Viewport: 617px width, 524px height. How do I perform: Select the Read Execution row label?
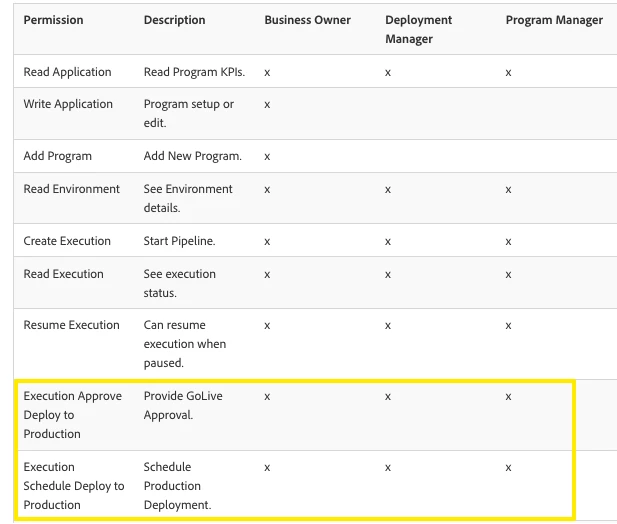pyautogui.click(x=63, y=274)
